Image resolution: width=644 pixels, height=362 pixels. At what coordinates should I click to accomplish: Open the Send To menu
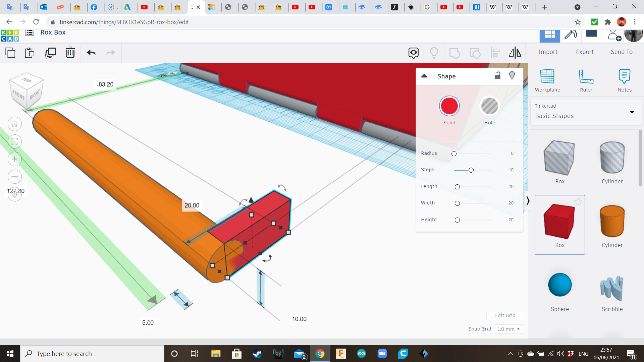pos(622,52)
